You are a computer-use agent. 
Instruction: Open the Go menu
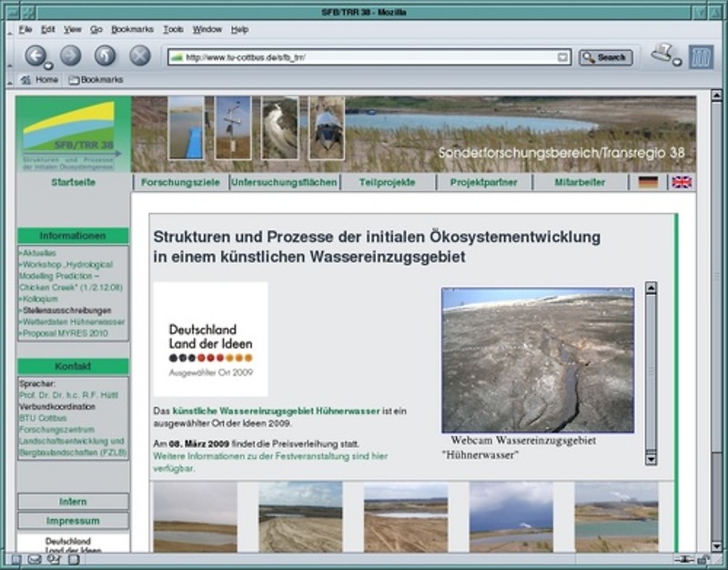coord(96,30)
